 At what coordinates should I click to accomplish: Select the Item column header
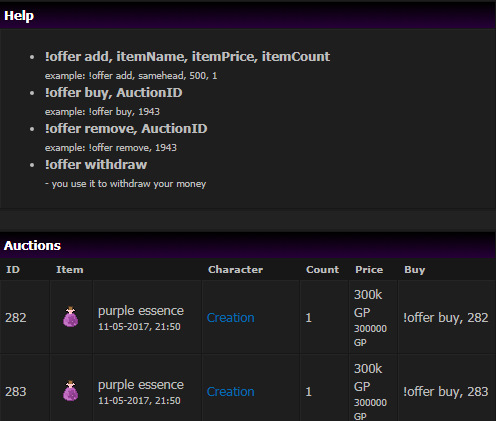tap(70, 270)
